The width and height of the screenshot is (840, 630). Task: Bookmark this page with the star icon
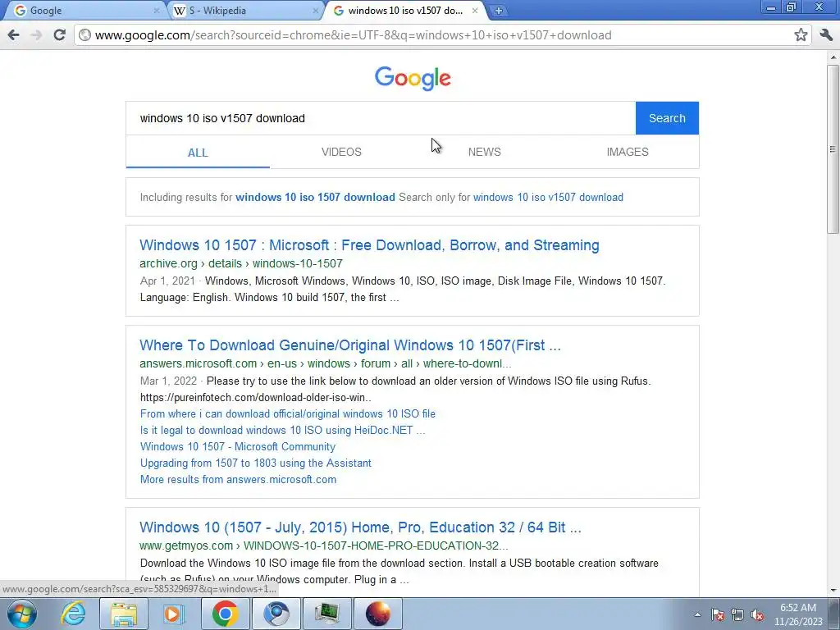pos(801,35)
